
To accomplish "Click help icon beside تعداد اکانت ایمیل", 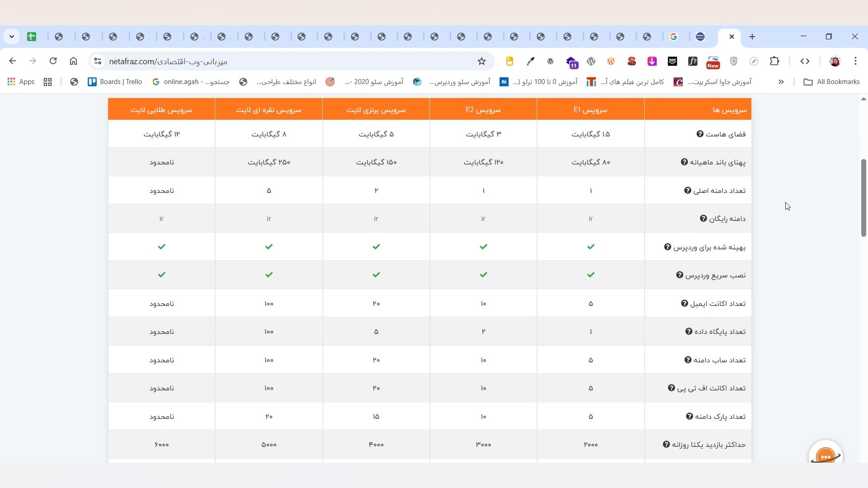I will 684,304.
